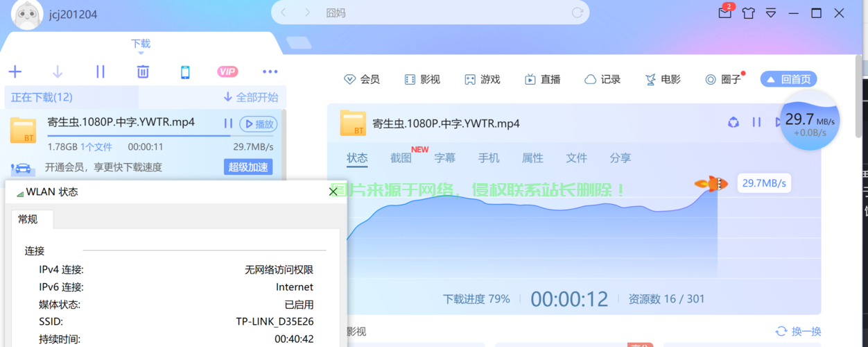Click the floating 29.7 MB/s speed ball

pos(810,121)
